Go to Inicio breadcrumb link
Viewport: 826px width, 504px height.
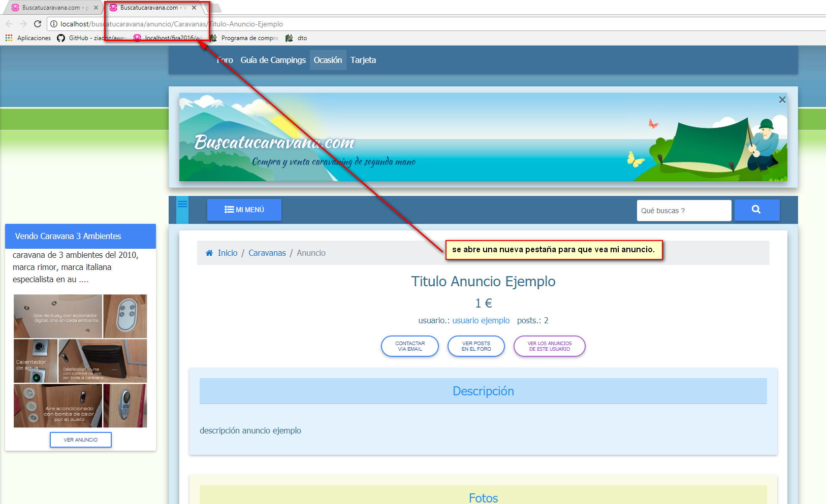click(228, 253)
